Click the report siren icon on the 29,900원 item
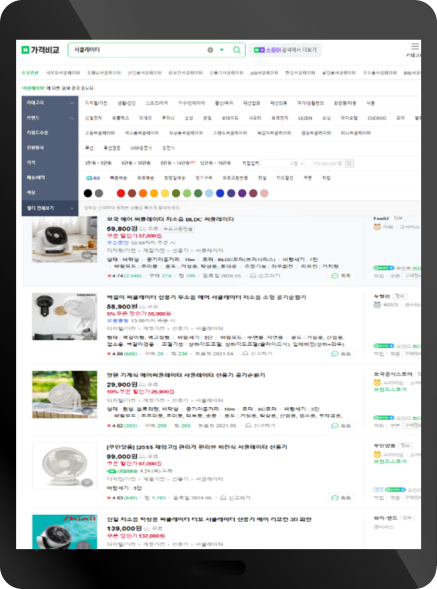 pos(248,426)
